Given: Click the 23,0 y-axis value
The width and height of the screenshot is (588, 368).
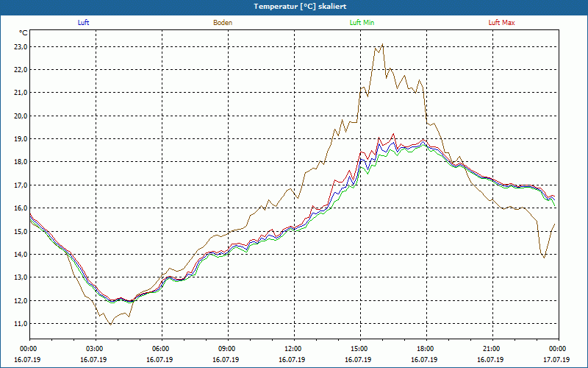Looking at the screenshot, I should [x=21, y=47].
